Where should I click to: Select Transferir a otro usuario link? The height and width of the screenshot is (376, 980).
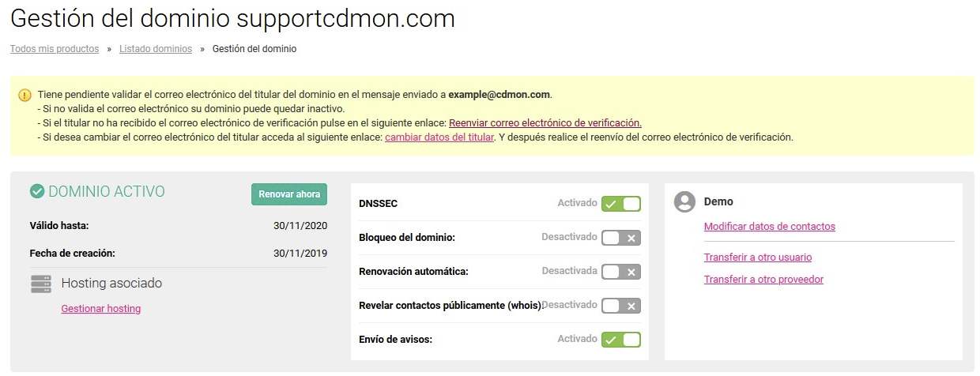(x=758, y=258)
